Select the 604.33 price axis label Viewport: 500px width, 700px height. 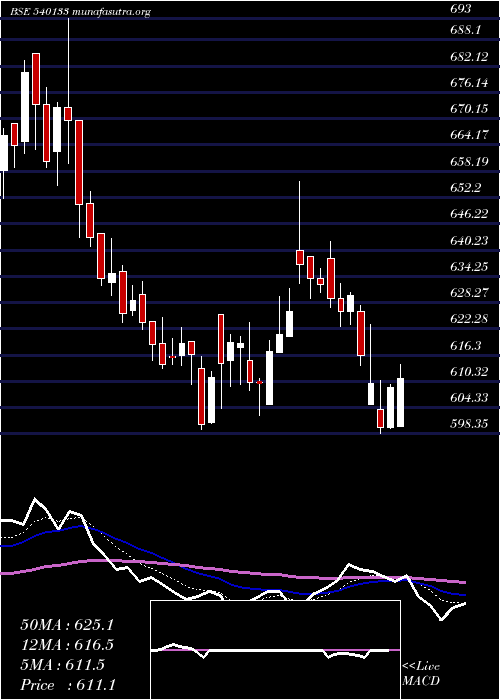point(470,397)
